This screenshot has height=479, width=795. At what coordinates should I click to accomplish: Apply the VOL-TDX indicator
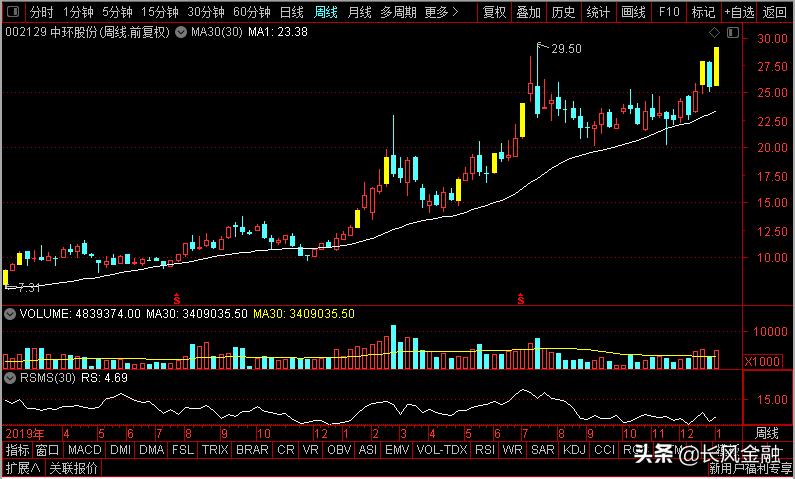click(442, 450)
